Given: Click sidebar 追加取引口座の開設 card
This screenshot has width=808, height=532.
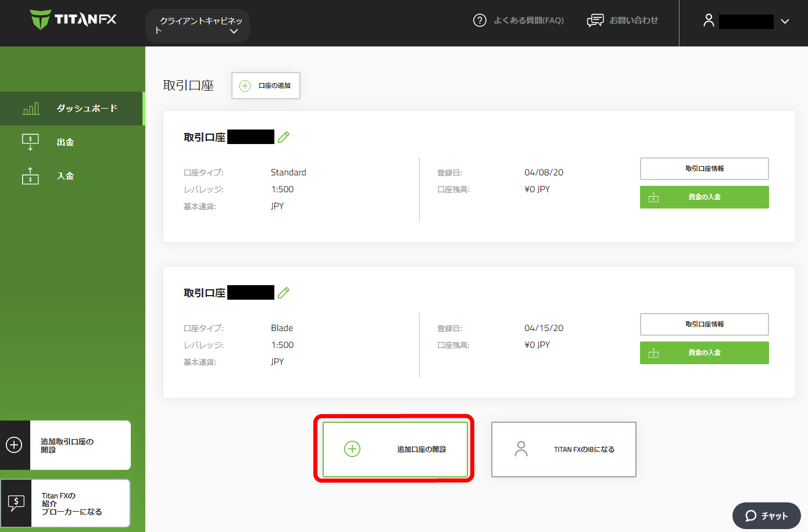Looking at the screenshot, I should [x=65, y=445].
